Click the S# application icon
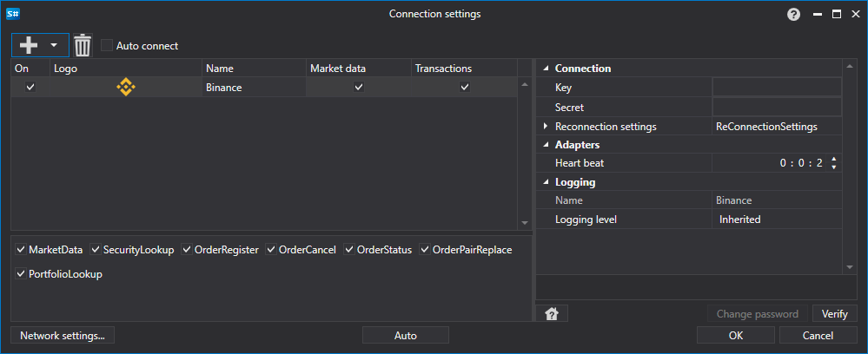The width and height of the screenshot is (868, 354). click(x=13, y=14)
